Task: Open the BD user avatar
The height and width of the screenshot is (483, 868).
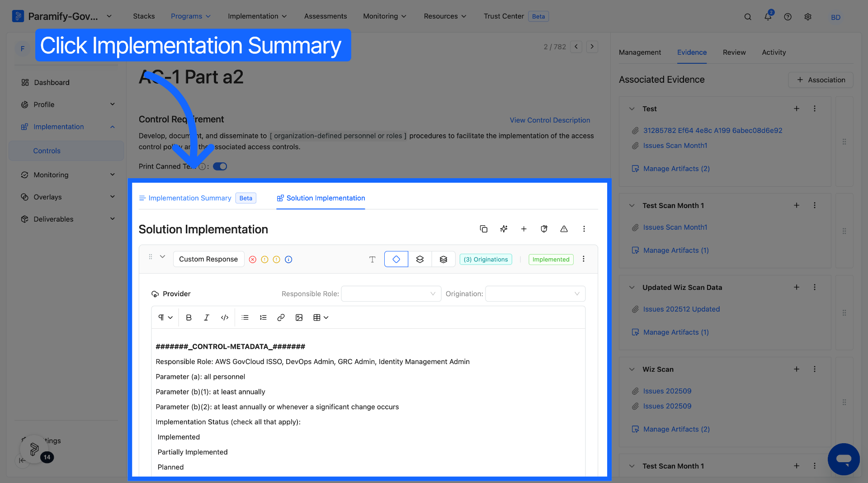Action: coord(835,17)
